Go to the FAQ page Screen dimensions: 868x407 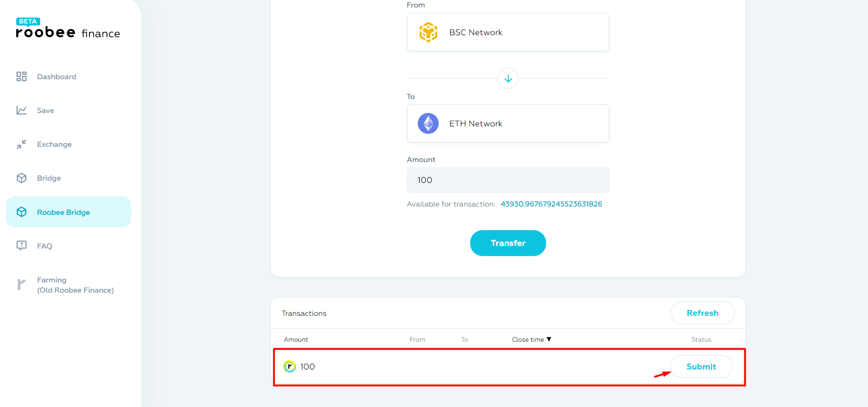44,246
